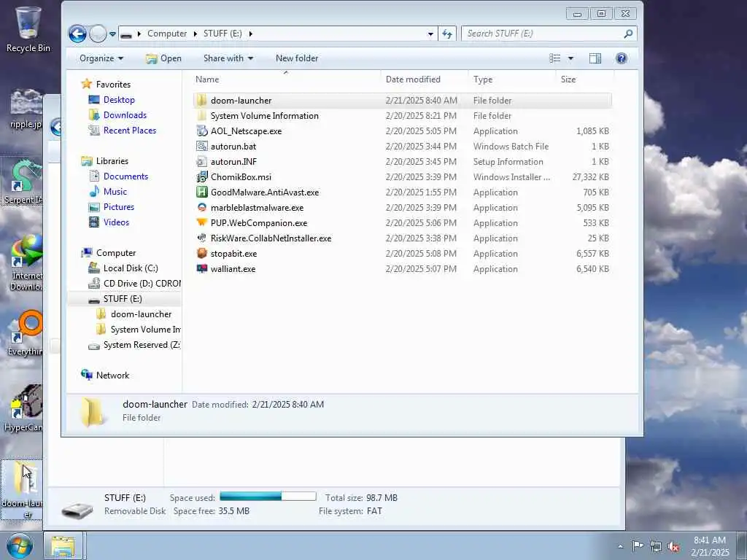This screenshot has width=747, height=560.
Task: Open the Organize menu
Action: 101,58
